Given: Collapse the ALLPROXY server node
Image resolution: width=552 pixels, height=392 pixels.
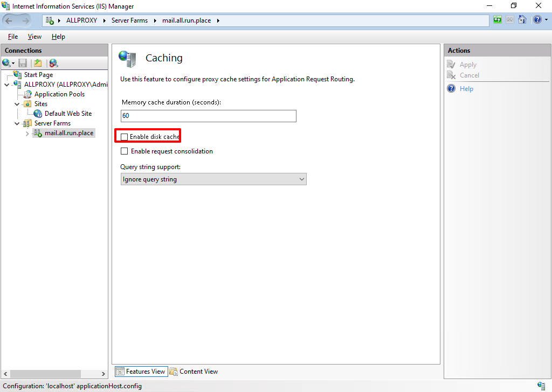Looking at the screenshot, I should 6,85.
